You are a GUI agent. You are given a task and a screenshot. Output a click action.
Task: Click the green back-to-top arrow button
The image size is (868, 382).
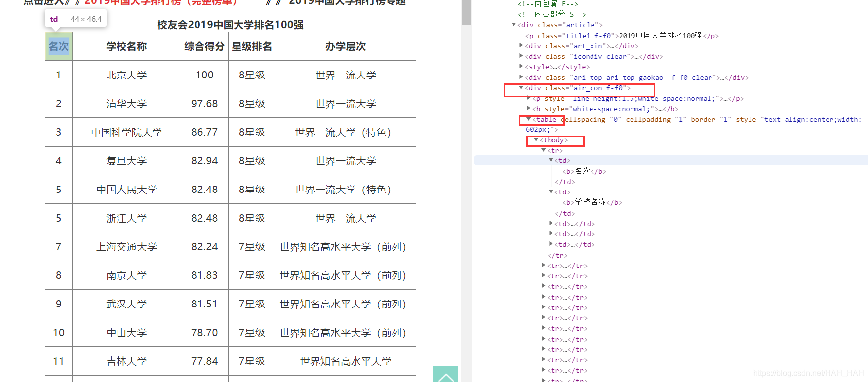tap(445, 374)
